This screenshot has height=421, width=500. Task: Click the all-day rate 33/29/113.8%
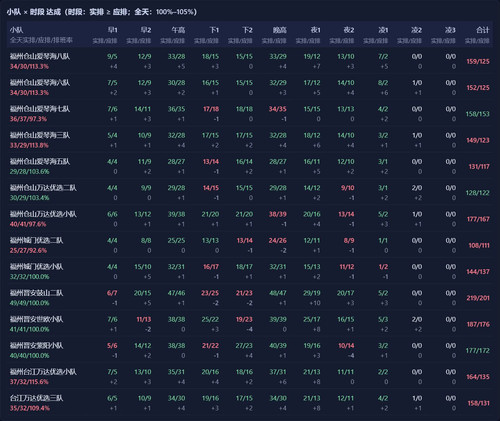click(29, 145)
